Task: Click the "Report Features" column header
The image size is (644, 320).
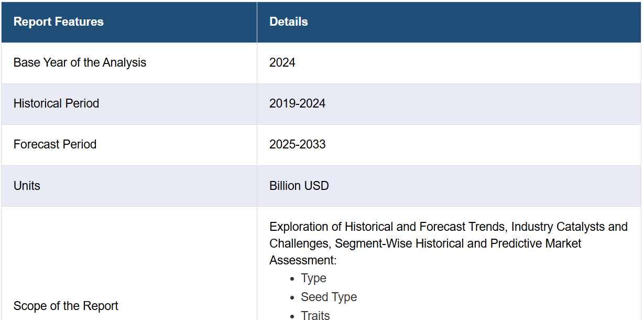Action: (x=59, y=22)
